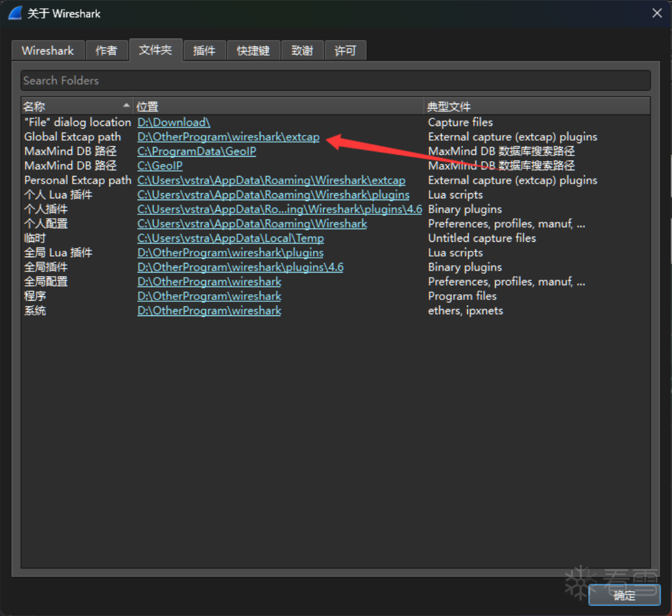Sort by the 位置 column header
Image resolution: width=672 pixels, height=616 pixels.
coord(278,106)
